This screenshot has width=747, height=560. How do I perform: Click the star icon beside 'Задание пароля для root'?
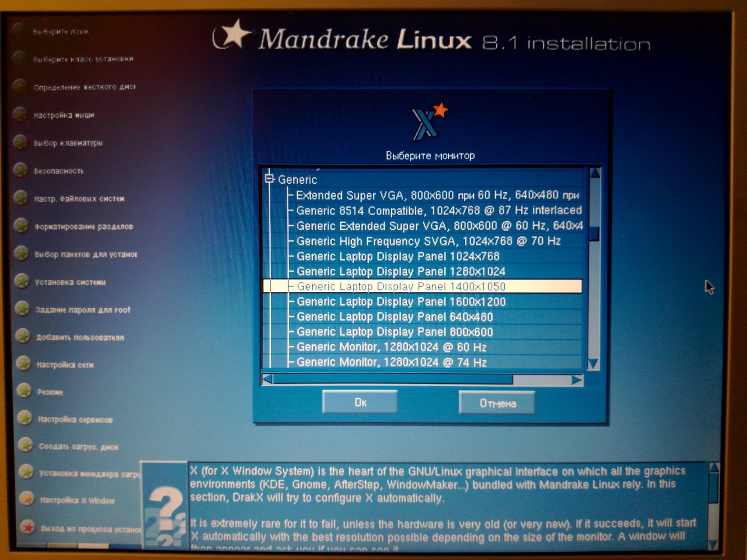(22, 309)
